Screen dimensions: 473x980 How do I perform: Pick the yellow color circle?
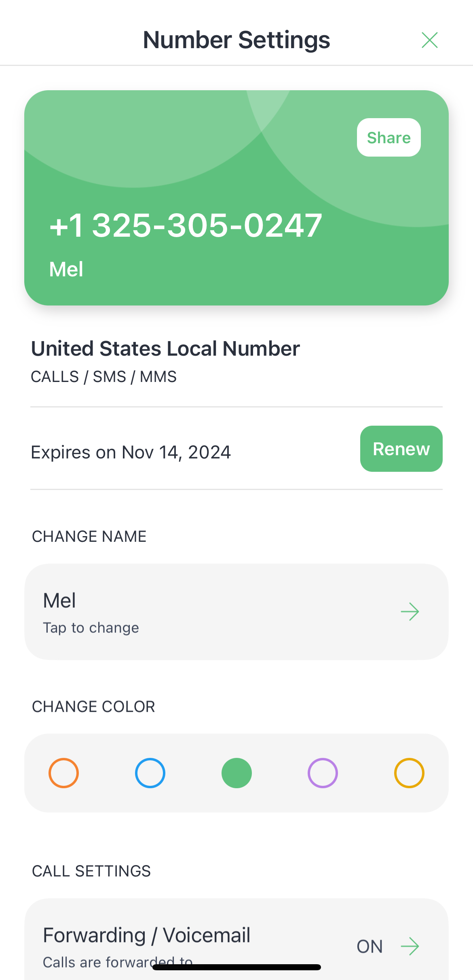(x=409, y=773)
